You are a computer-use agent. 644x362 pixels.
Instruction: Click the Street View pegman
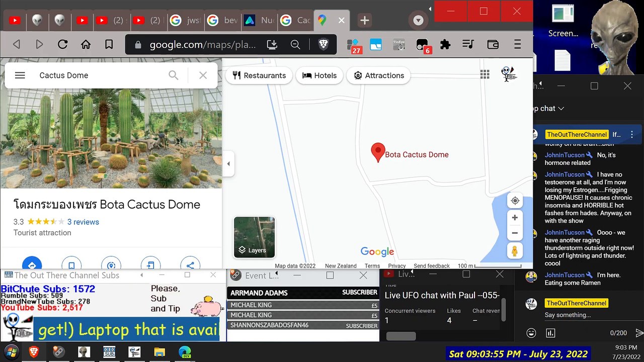click(515, 250)
